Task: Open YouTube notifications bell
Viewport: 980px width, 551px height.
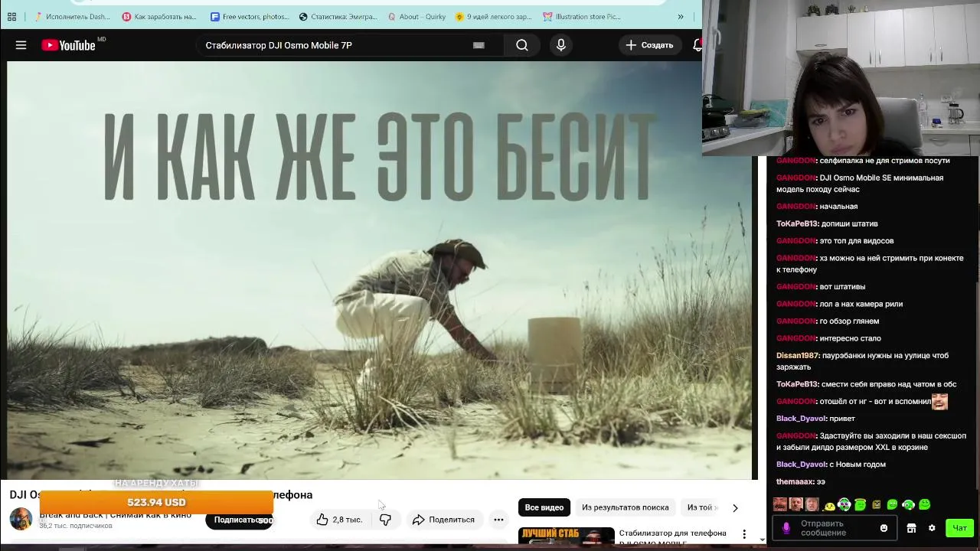Action: (697, 45)
